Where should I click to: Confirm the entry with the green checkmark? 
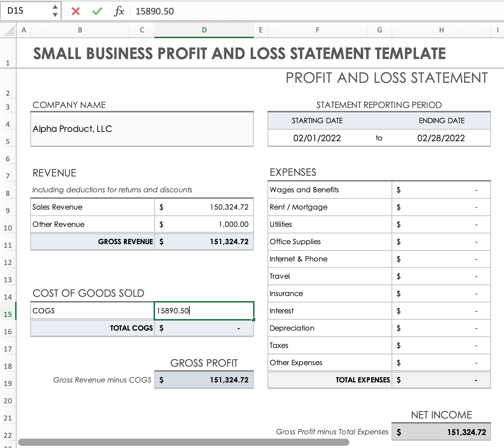point(97,11)
